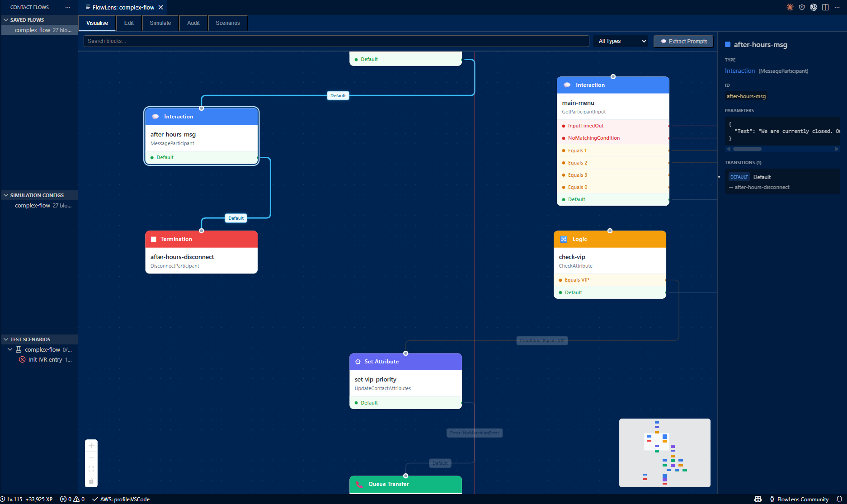The image size is (847, 504).
Task: Collapse the complex-flow test scenario tree node
Action: pyautogui.click(x=10, y=349)
